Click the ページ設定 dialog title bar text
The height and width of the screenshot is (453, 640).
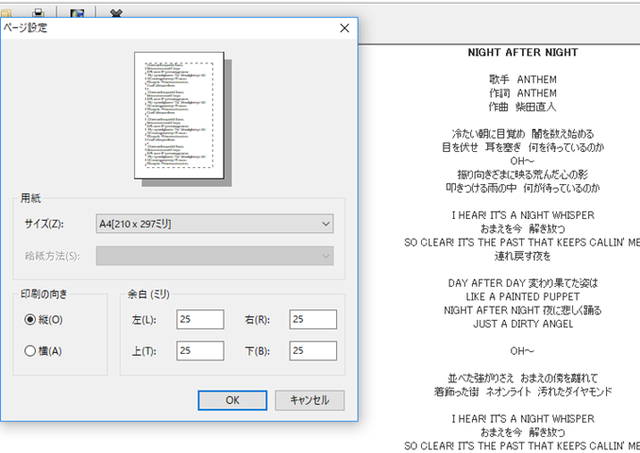coord(25,28)
